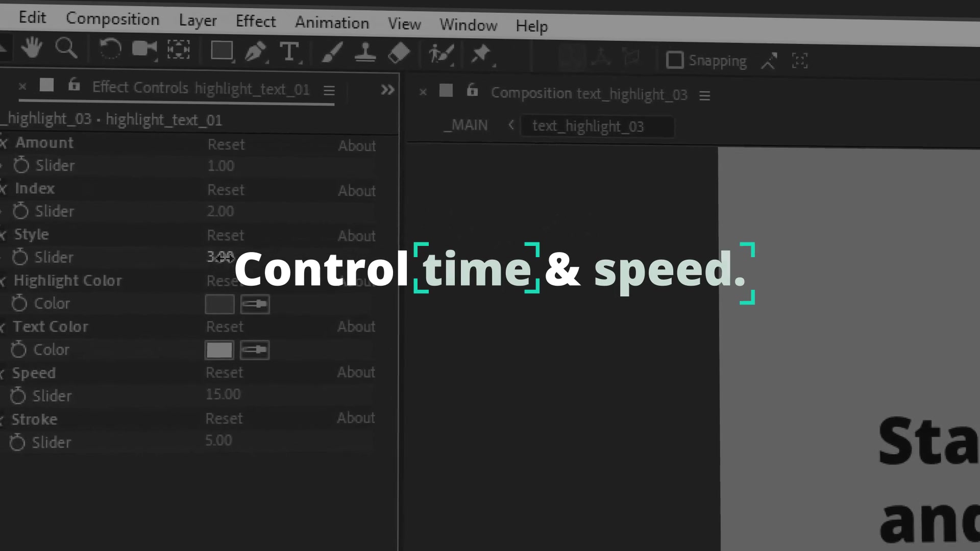980x551 pixels.
Task: Expand Effect Controls panel options menu
Action: pyautogui.click(x=329, y=89)
